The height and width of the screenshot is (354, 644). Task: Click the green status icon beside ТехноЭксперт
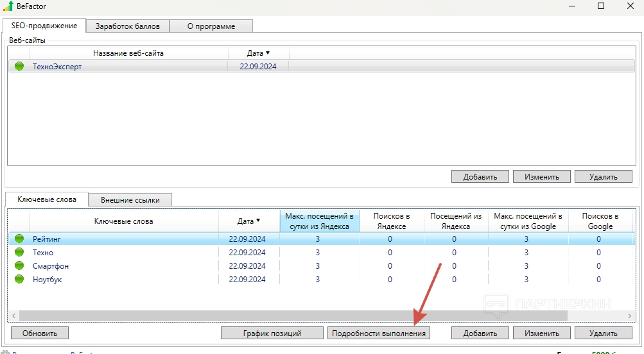19,67
